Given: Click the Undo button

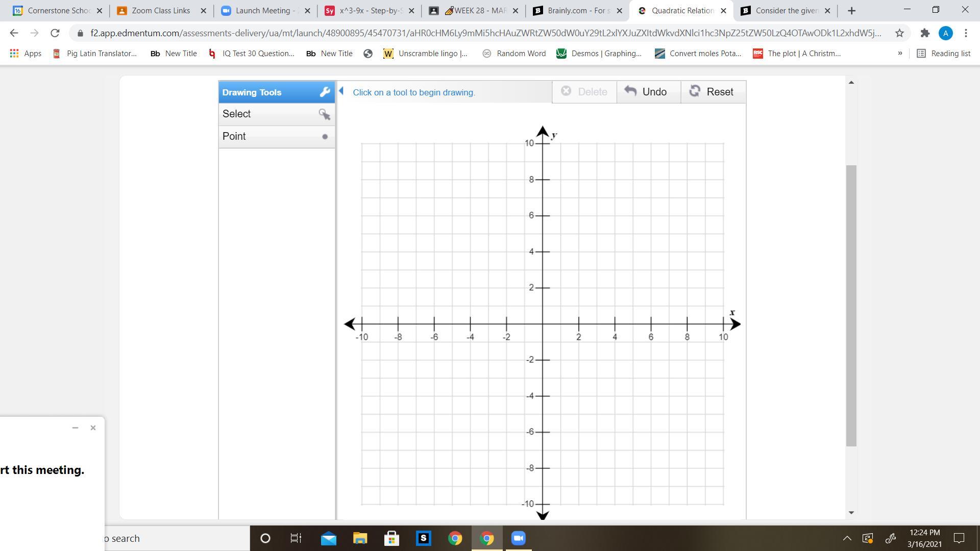Looking at the screenshot, I should pyautogui.click(x=648, y=92).
